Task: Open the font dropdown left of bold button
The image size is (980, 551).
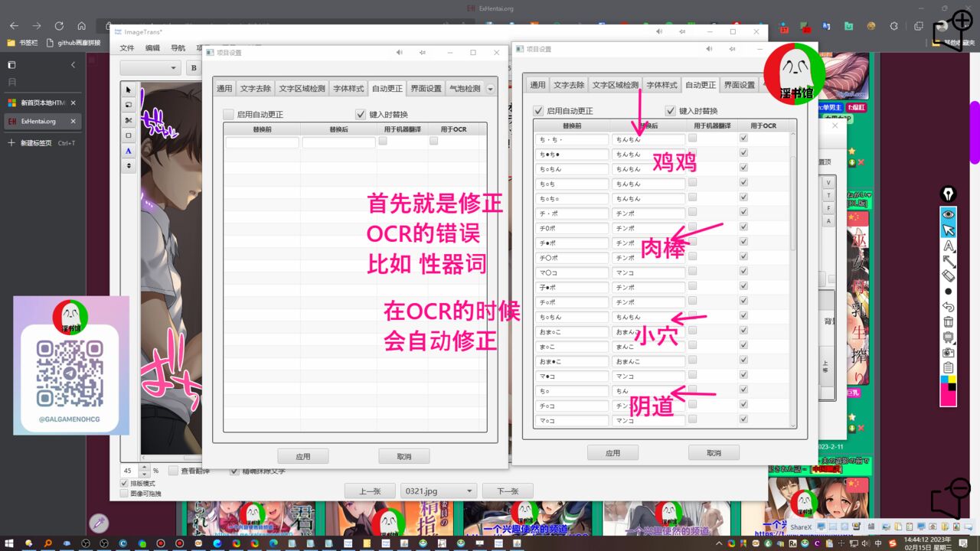Action: pos(150,68)
